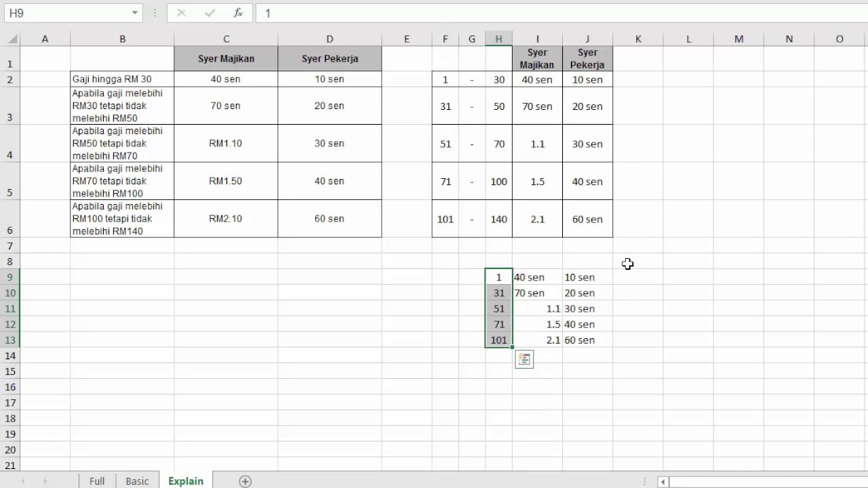Select column O header
The image size is (868, 488).
[x=840, y=39]
